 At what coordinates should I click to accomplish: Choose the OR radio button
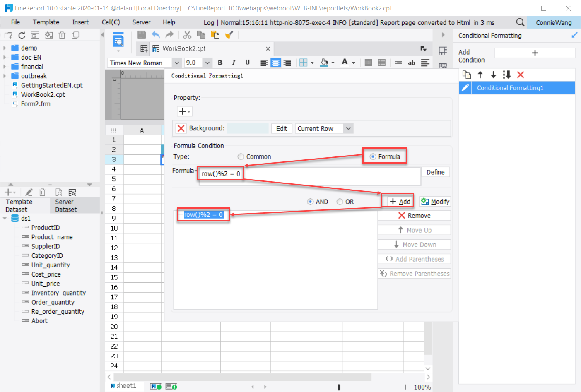tap(340, 201)
